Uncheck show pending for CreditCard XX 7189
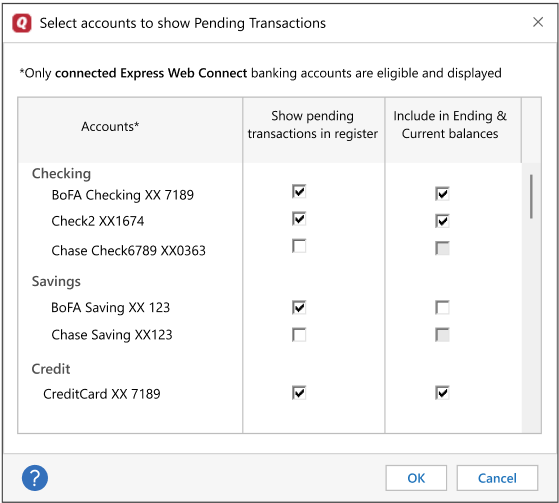This screenshot has width=559, height=503. coord(299,393)
